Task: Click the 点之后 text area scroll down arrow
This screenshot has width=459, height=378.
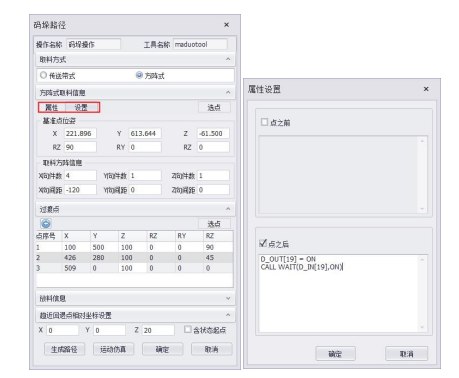Action: (423, 328)
